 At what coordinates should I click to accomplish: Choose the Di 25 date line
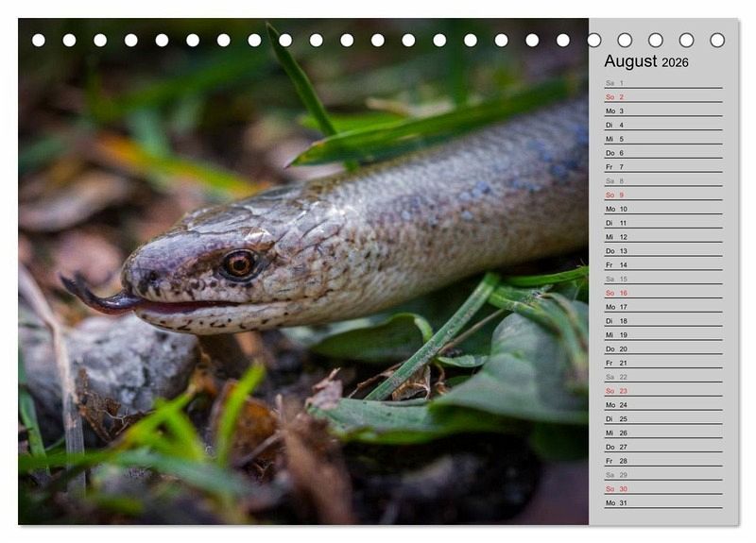[662, 418]
